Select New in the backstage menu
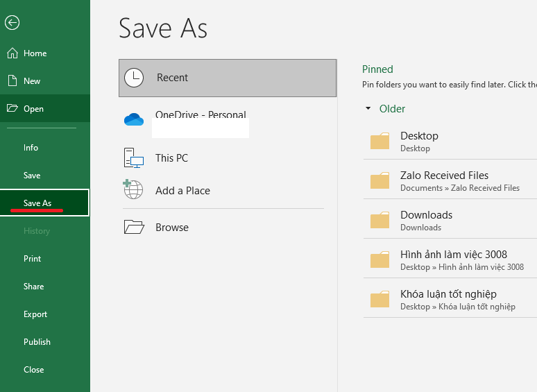 [x=45, y=80]
